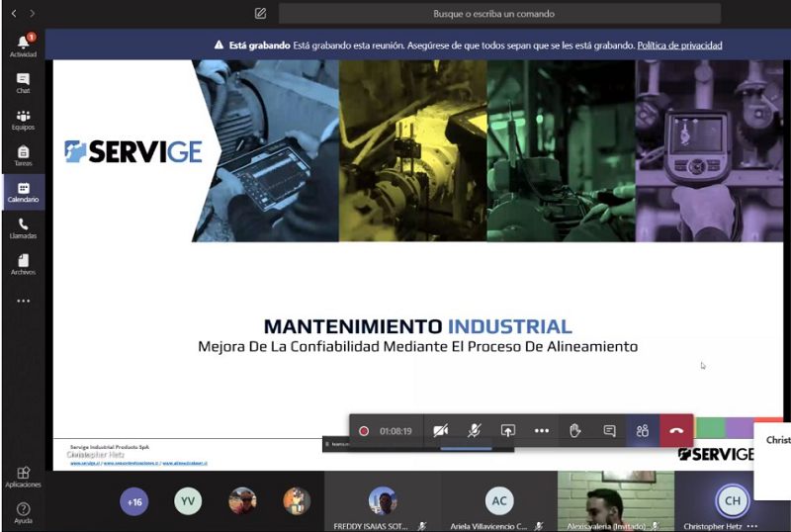Viewport: 791px width, 532px height.
Task: Go back with the left arrow
Action: pos(14,14)
